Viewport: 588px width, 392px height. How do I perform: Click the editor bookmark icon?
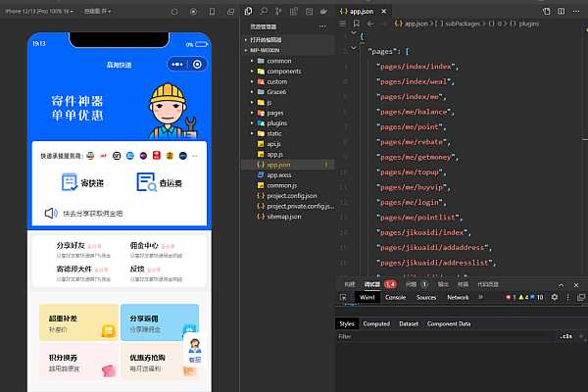click(x=357, y=24)
